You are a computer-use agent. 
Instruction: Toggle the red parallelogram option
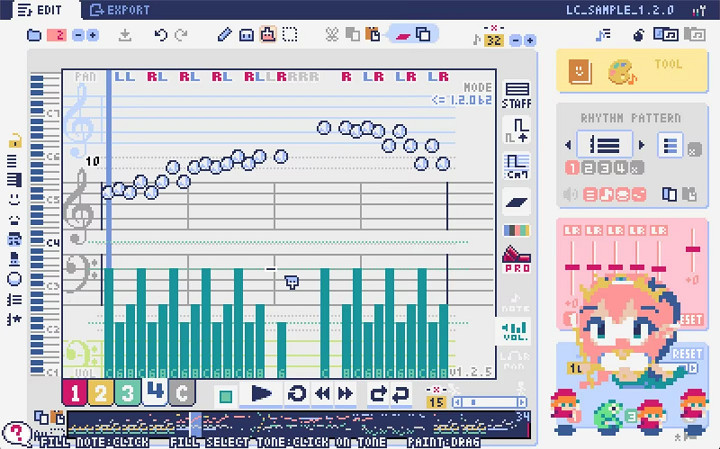403,35
